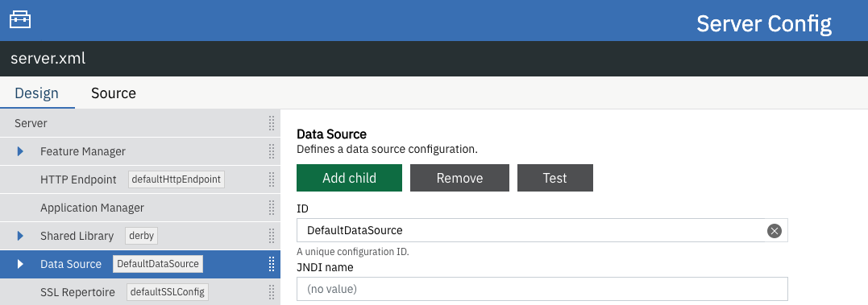This screenshot has width=868, height=305.
Task: Grab the drag handle on Server row
Action: tap(272, 123)
